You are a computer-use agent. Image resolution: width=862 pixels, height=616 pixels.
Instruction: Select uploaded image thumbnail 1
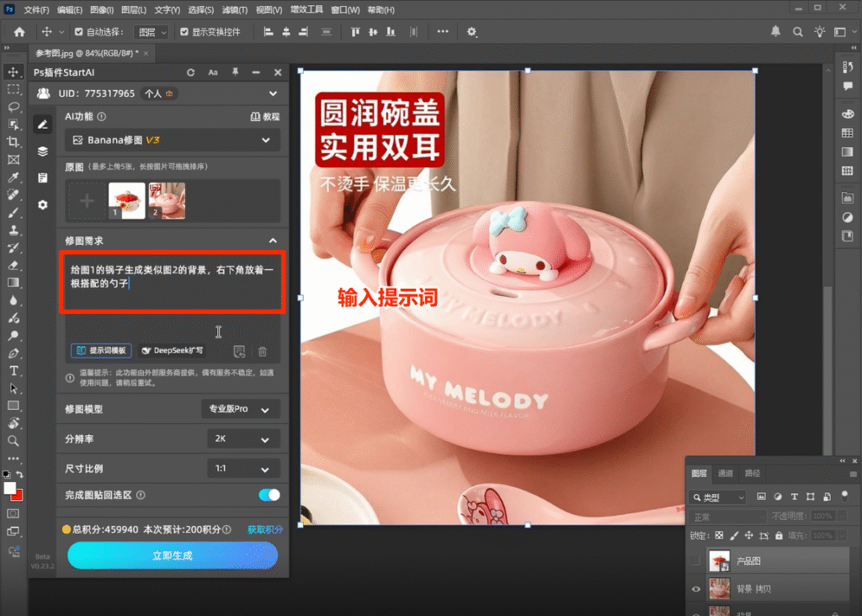pos(127,201)
